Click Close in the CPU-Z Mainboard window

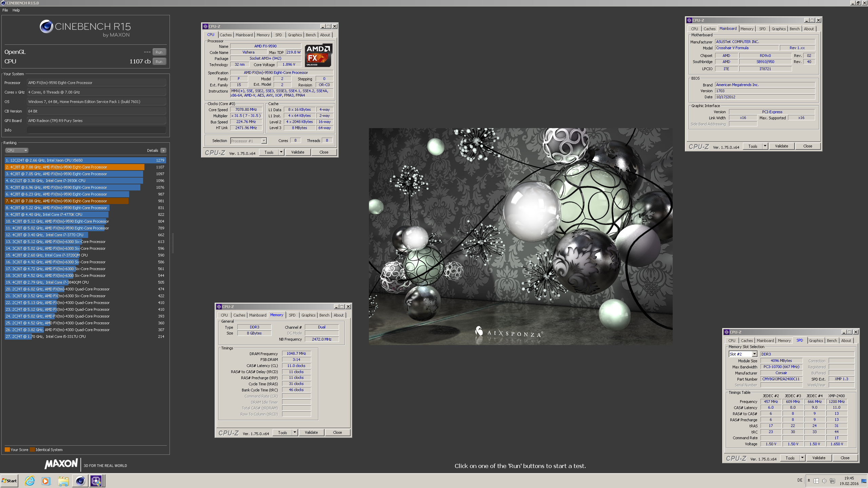[808, 146]
